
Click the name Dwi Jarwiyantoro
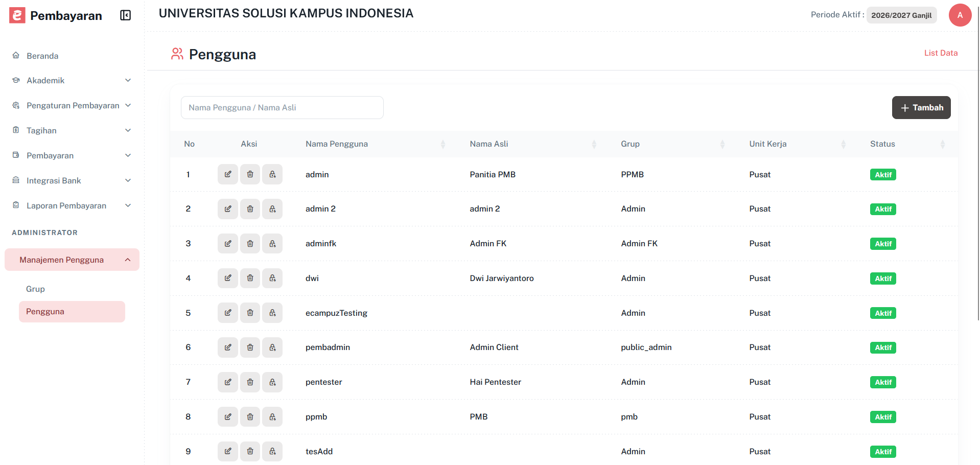coord(502,278)
